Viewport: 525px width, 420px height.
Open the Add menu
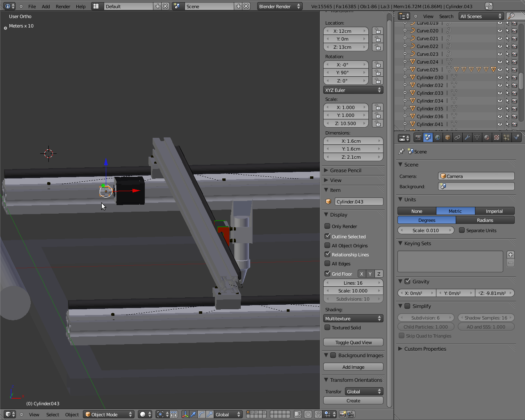tap(46, 6)
